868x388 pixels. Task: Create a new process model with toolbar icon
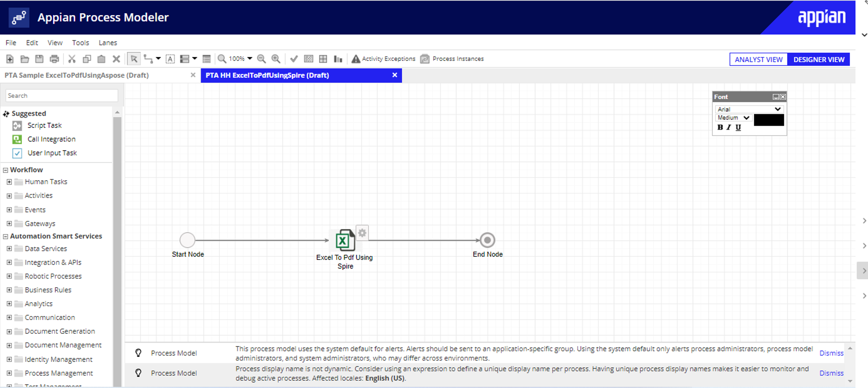[x=10, y=59]
